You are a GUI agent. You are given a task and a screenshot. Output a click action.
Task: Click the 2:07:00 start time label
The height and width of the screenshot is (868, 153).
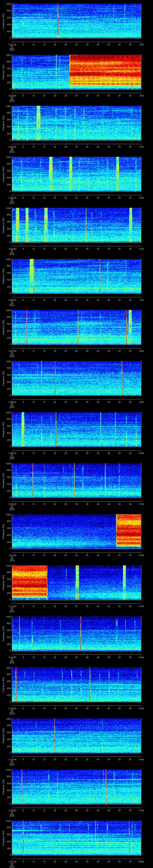pyautogui.click(x=12, y=351)
